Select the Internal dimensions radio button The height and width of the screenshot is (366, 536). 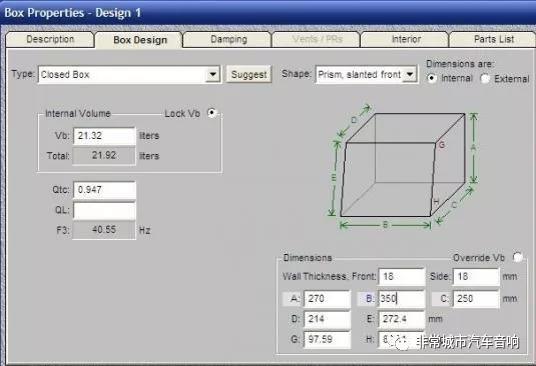point(432,78)
